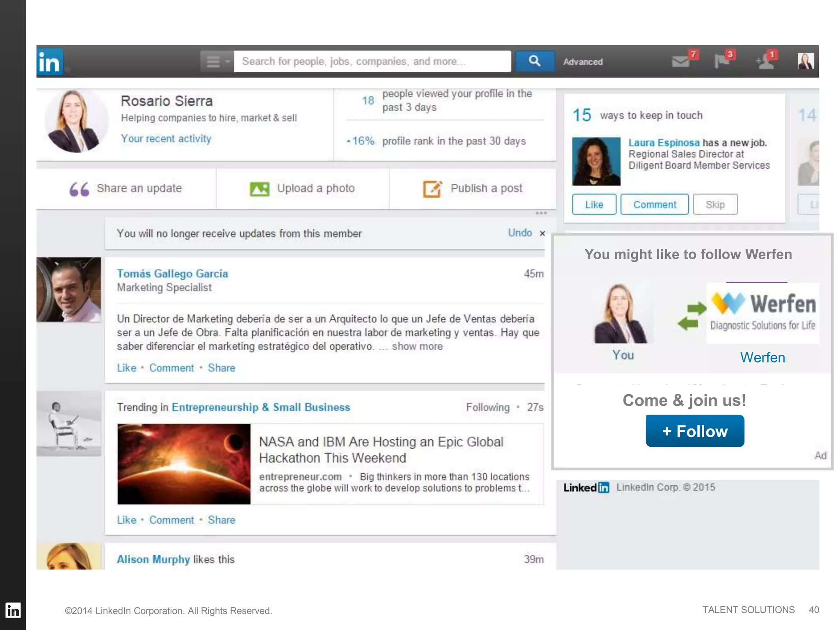Open NASA and IBM hackathon headline

pyautogui.click(x=381, y=450)
